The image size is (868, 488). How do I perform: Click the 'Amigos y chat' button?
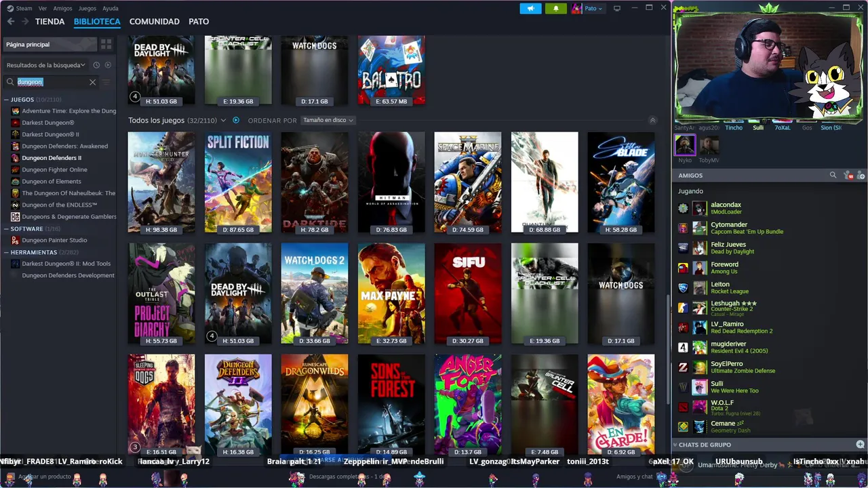click(636, 476)
